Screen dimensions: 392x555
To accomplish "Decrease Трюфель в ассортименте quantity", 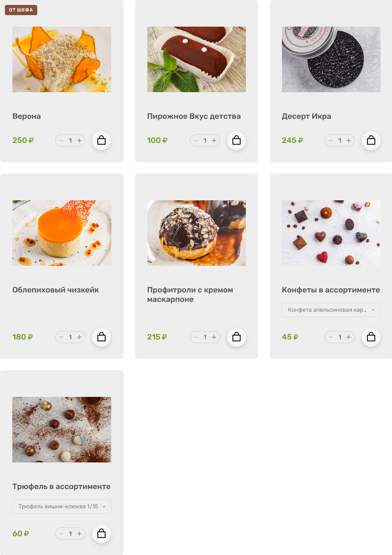I will (61, 534).
